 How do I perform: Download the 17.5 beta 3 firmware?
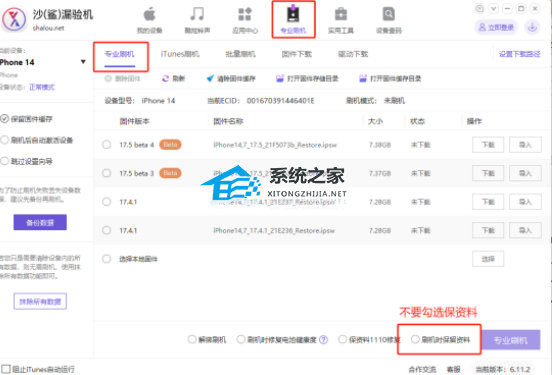pyautogui.click(x=488, y=173)
